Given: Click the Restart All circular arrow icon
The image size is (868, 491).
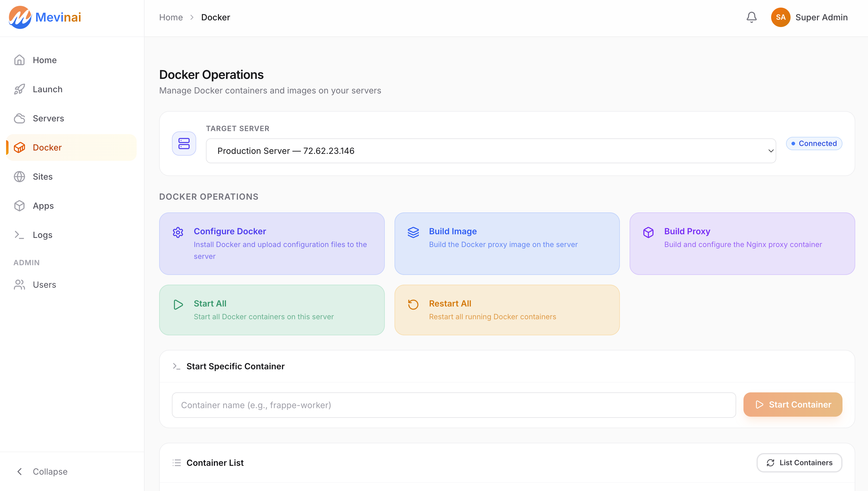Looking at the screenshot, I should tap(413, 304).
